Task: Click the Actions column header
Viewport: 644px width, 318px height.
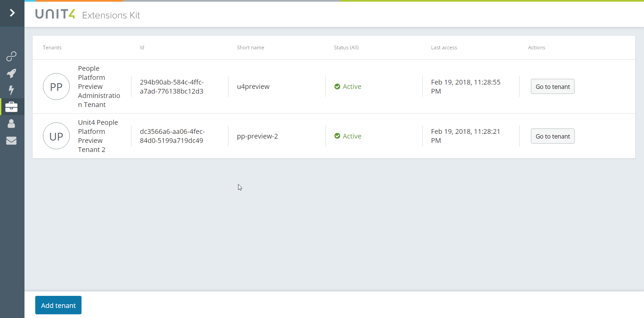Action: coord(537,48)
